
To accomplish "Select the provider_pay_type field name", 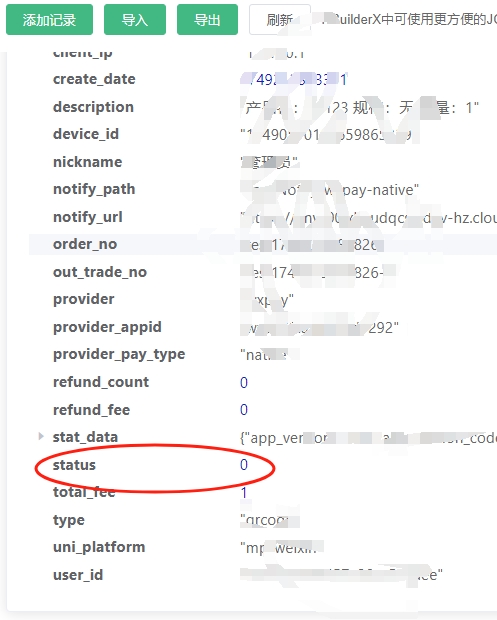I will click(119, 354).
